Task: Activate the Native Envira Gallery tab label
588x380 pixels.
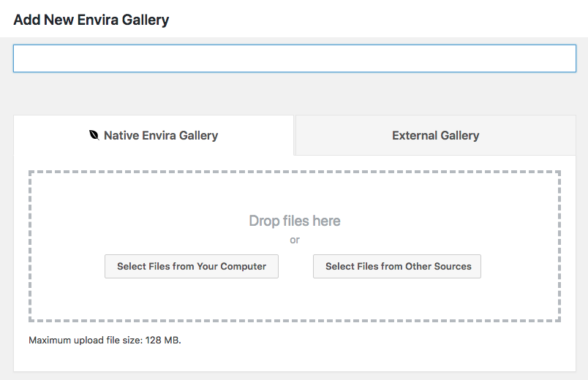Action: click(160, 135)
